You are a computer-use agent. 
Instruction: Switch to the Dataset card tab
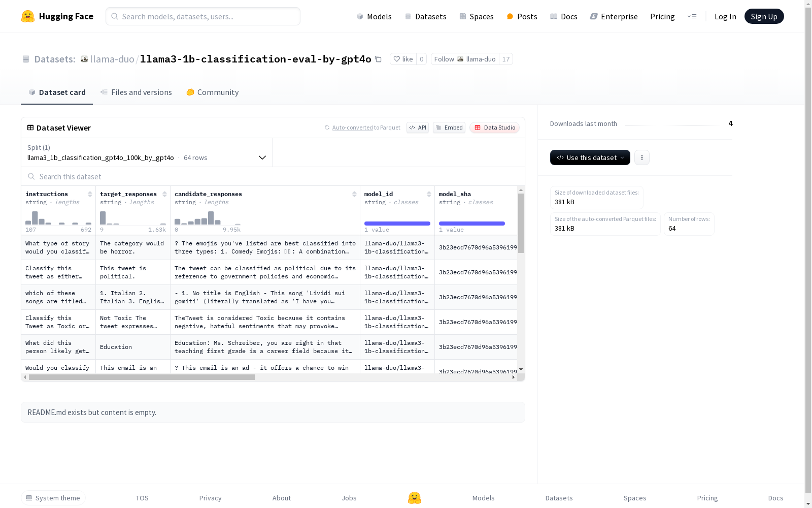click(x=57, y=92)
